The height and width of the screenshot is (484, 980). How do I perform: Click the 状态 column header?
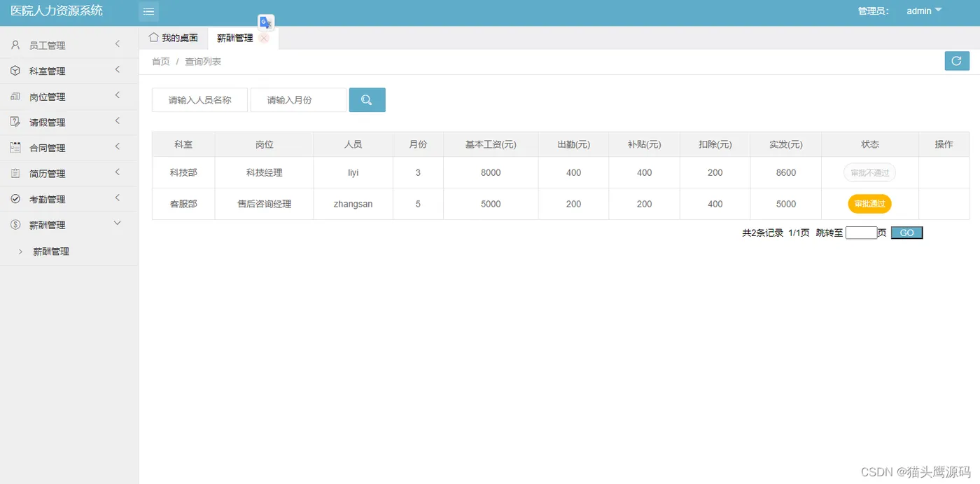tap(870, 144)
